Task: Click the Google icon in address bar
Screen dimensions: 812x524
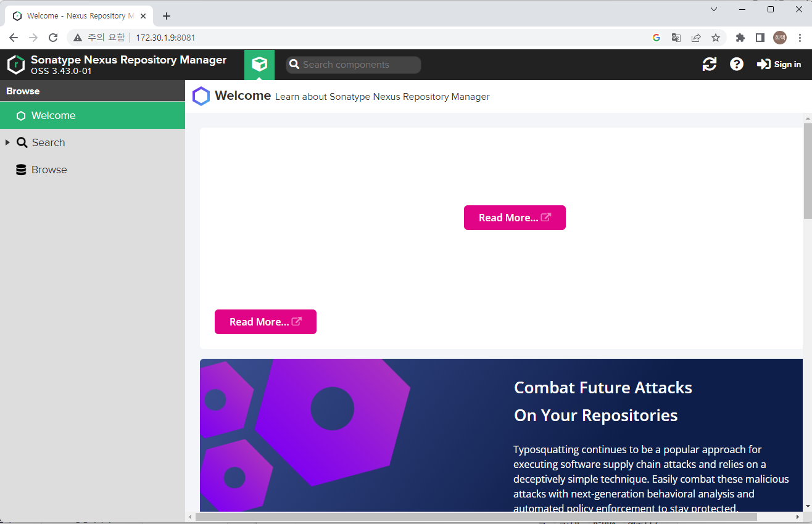Action: coord(657,38)
